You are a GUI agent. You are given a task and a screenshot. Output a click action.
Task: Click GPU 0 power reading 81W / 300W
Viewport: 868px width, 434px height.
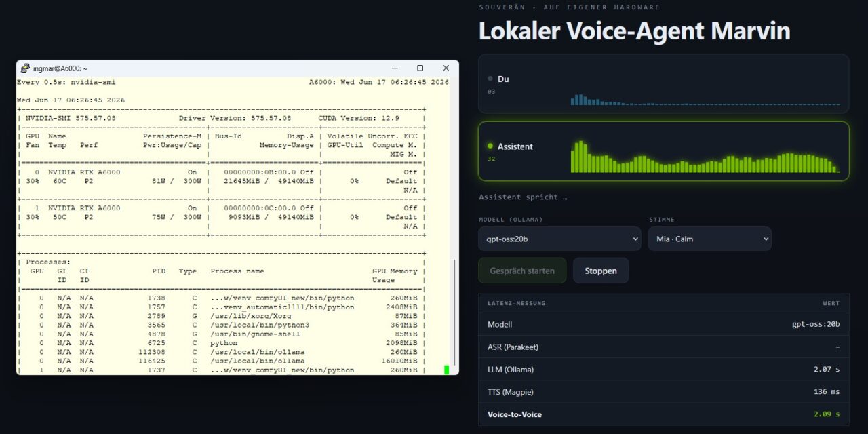point(176,181)
